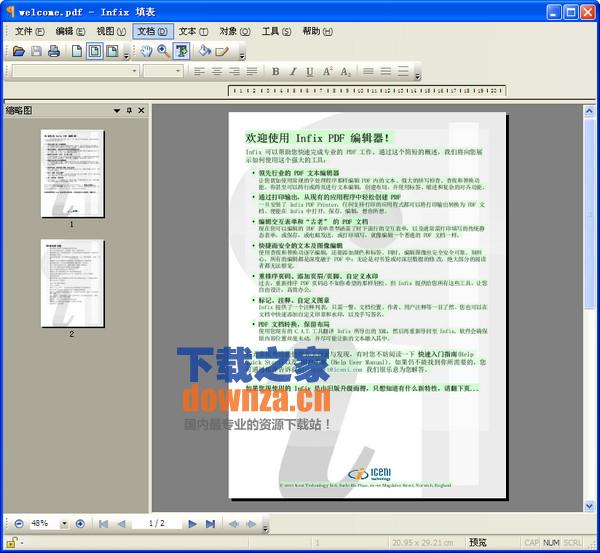Toggle bold formatting
The image size is (600, 553).
[276, 71]
